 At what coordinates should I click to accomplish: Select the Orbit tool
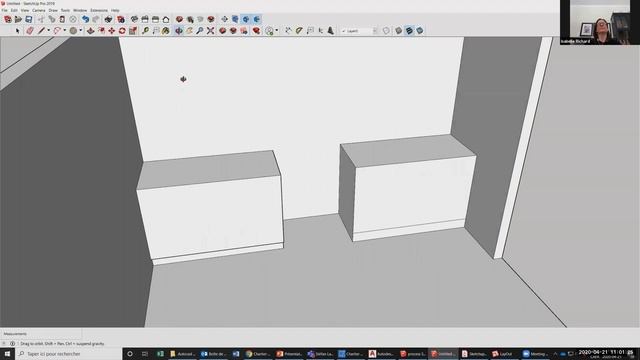[x=179, y=31]
